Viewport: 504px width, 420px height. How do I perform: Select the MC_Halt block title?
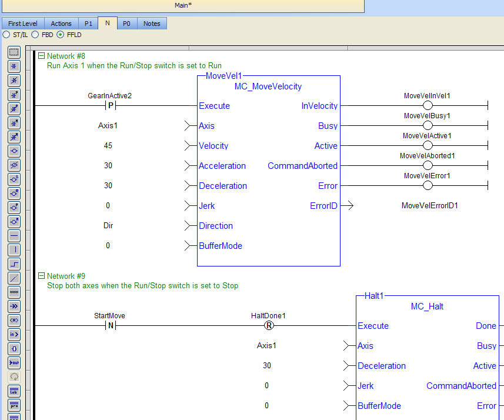pos(427,306)
